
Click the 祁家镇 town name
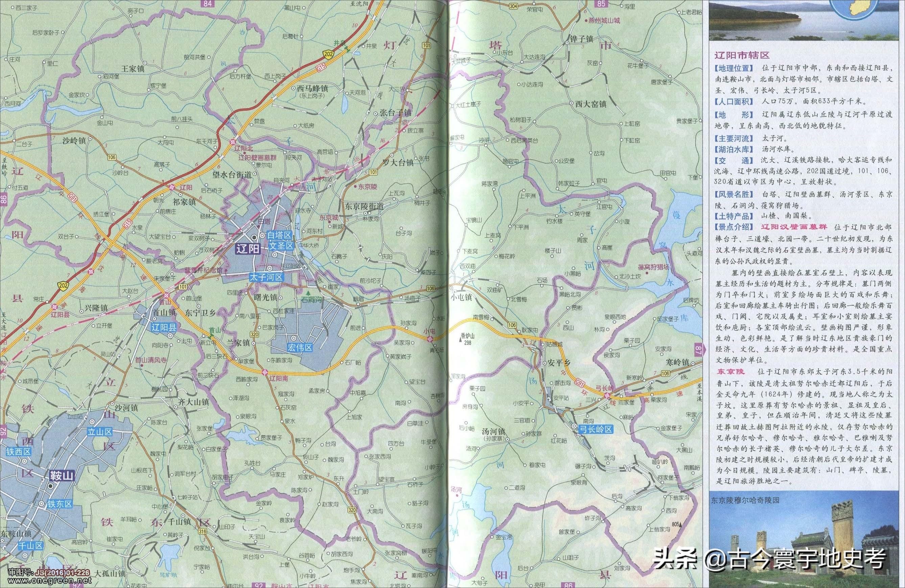point(184,202)
